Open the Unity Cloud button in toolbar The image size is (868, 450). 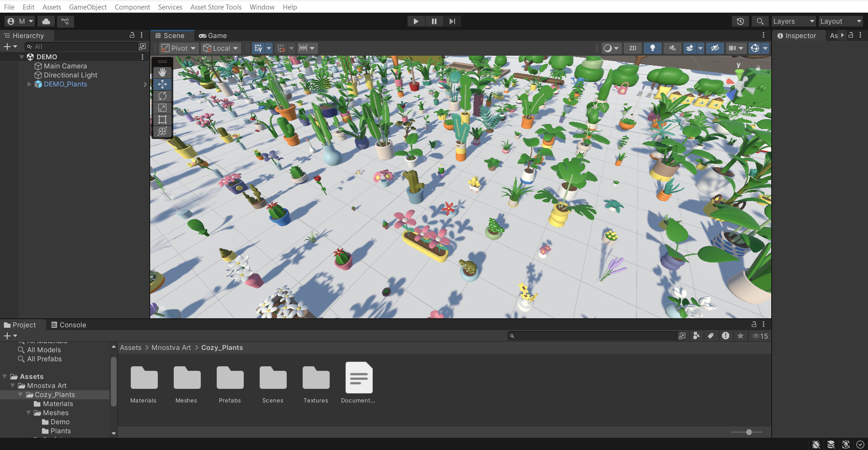[46, 21]
